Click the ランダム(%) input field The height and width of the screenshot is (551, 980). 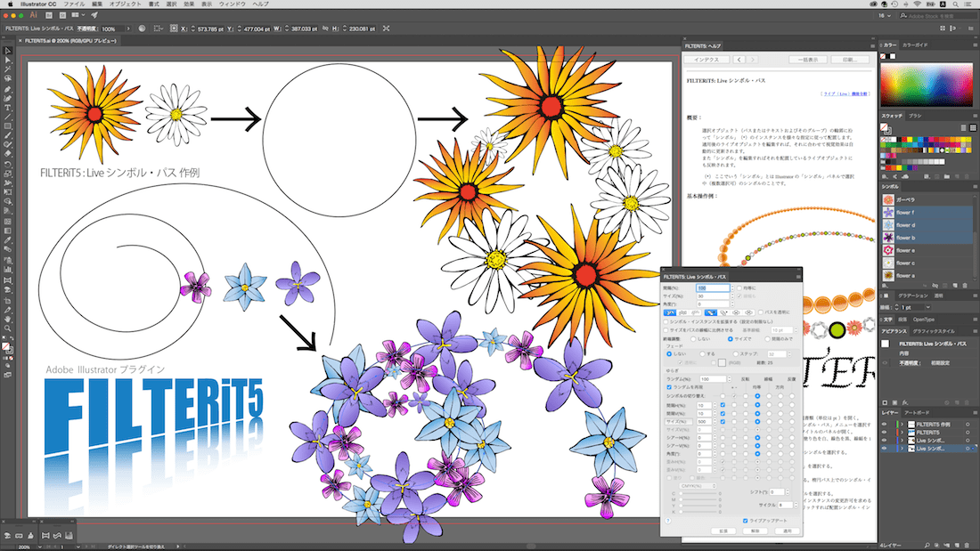click(713, 379)
